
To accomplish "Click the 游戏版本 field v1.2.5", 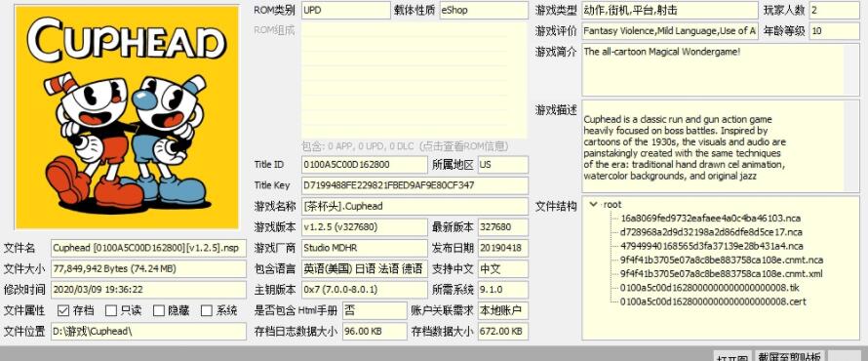I will click(x=365, y=227).
